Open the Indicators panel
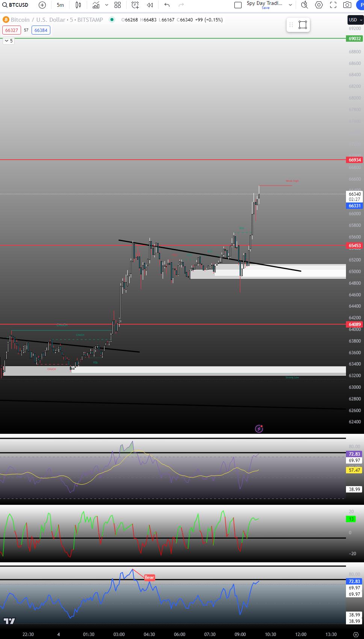The image size is (364, 639). 96,5
